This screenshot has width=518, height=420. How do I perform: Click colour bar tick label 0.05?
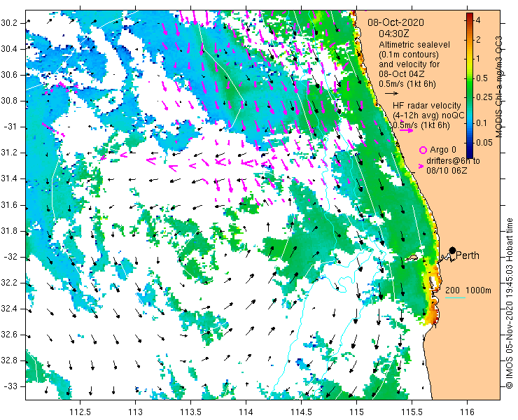click(x=484, y=143)
